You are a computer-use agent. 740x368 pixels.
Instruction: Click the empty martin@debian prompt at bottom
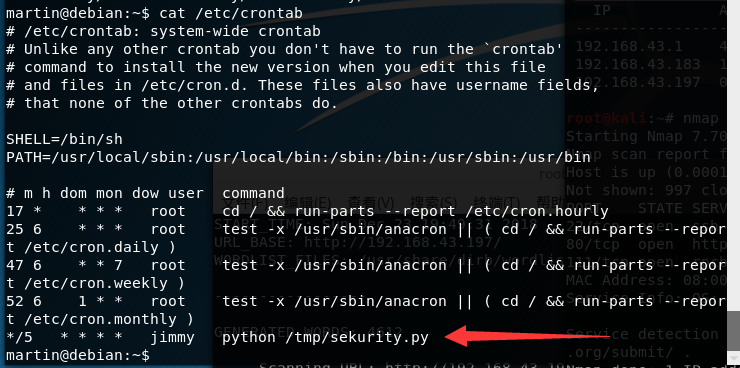click(x=78, y=355)
